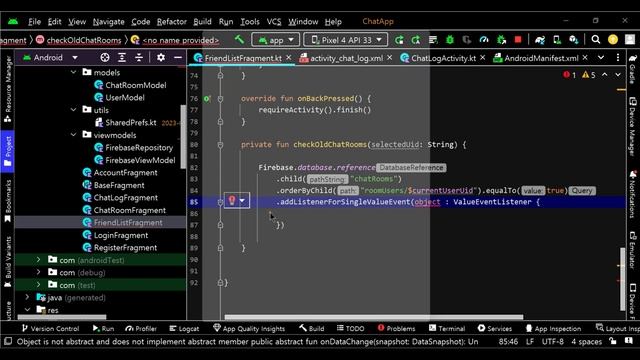The image size is (640, 360).
Task: Open the Profiler gauge icon in toolbar
Action: (484, 40)
